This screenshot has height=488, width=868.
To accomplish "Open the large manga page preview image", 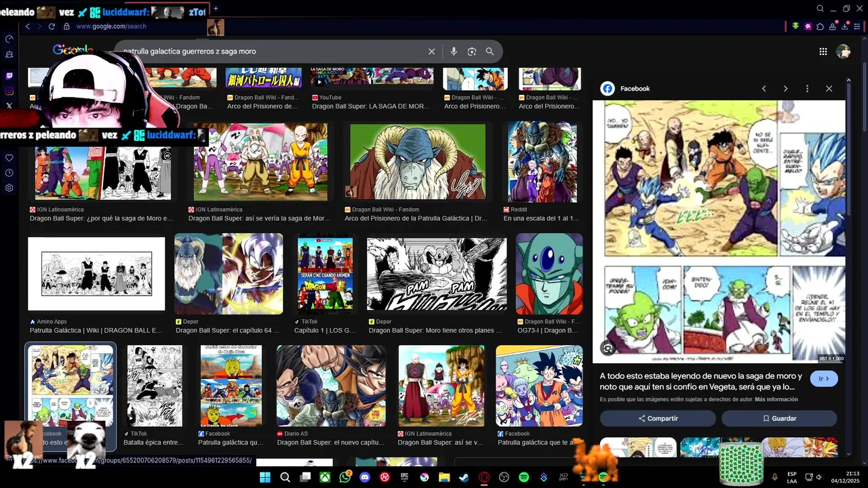I will click(719, 231).
